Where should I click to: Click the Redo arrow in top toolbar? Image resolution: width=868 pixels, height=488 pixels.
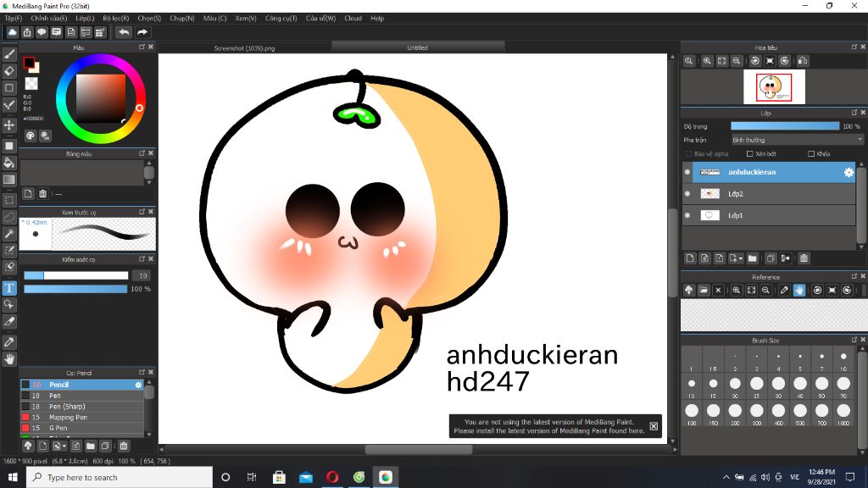pyautogui.click(x=142, y=33)
